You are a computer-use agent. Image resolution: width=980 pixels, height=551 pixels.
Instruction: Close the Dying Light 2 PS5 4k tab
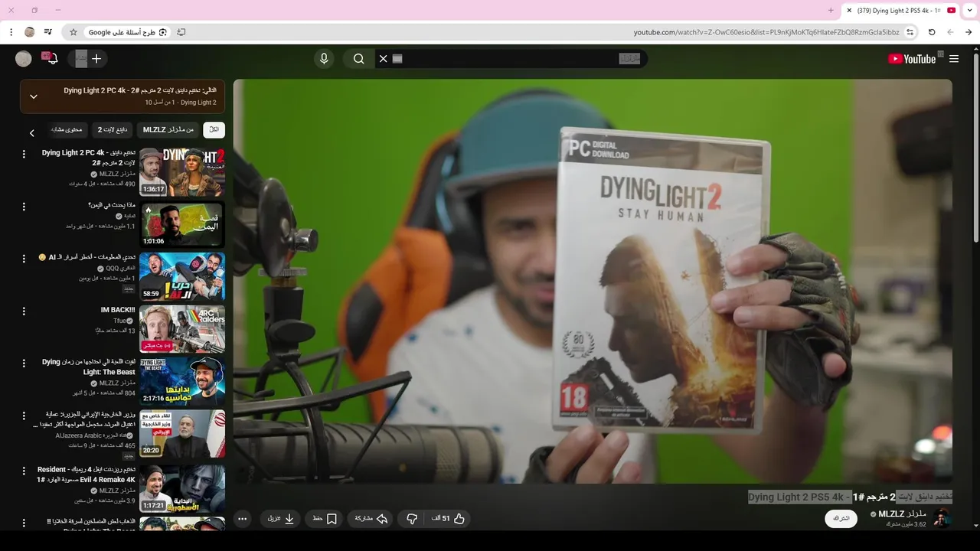[x=849, y=11]
